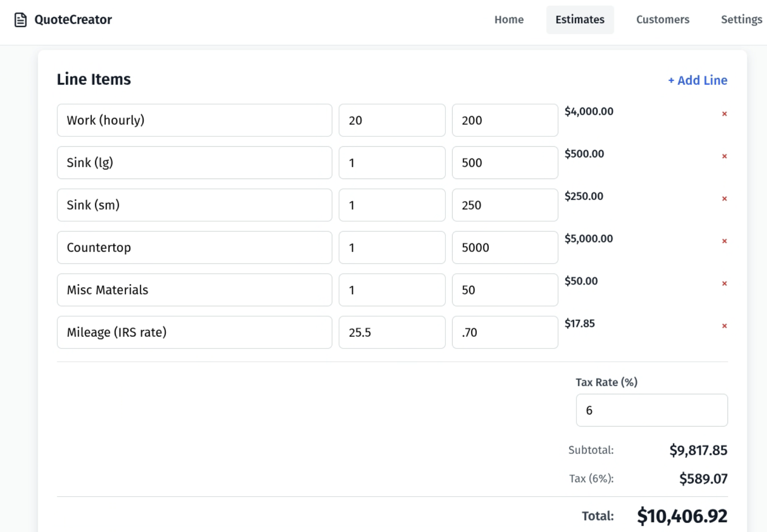Add a new line item
Screen dimensions: 767x532
(697, 80)
